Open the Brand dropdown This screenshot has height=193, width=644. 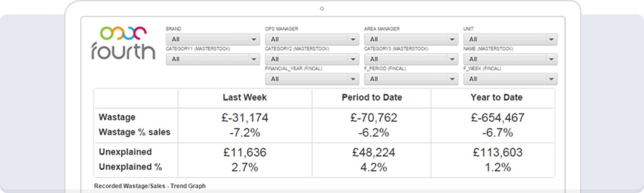(x=213, y=39)
